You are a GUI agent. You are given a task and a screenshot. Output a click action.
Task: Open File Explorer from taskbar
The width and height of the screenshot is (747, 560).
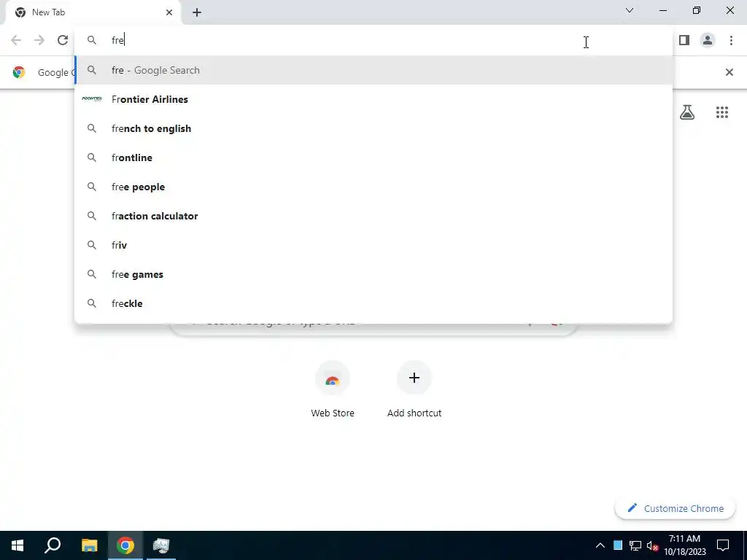point(89,545)
